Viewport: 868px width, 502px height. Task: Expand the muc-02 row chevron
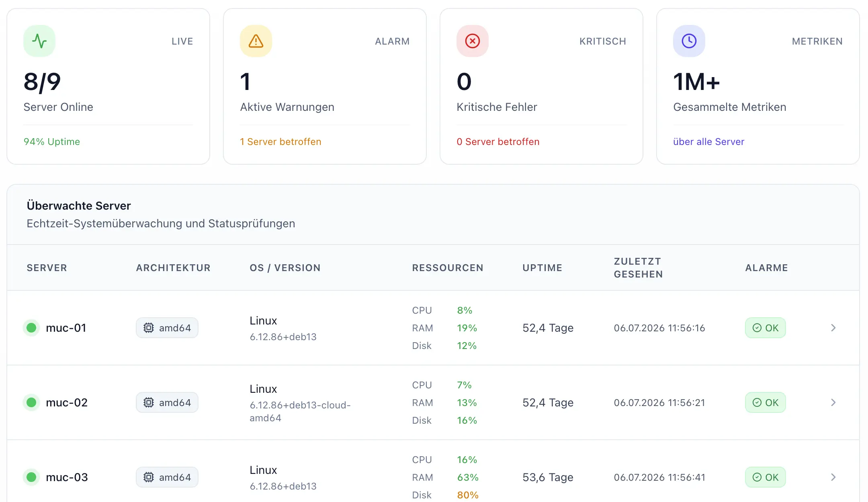(833, 402)
